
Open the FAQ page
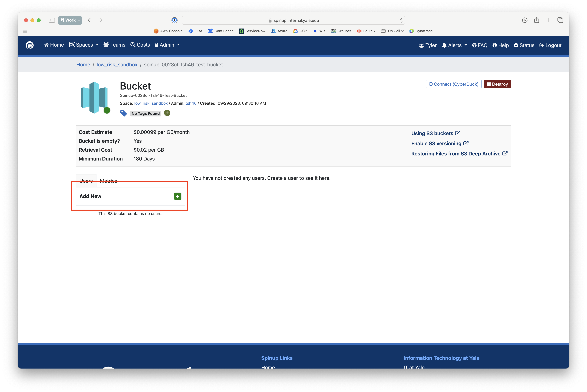tap(480, 45)
